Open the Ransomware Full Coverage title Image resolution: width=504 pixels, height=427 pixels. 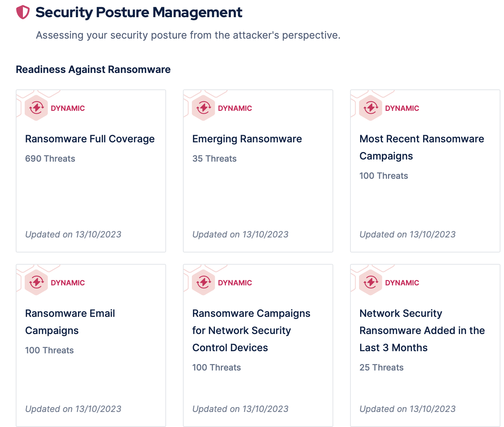[x=90, y=139]
